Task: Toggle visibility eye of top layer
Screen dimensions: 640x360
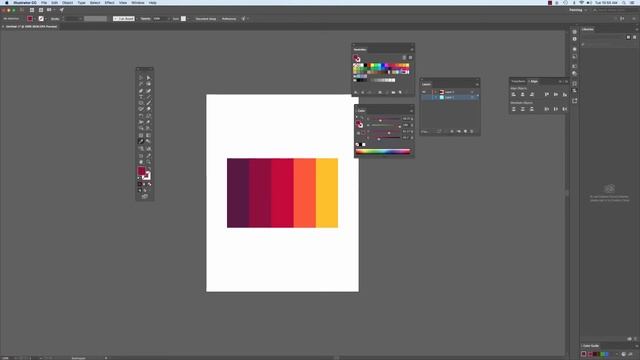Action: [424, 92]
